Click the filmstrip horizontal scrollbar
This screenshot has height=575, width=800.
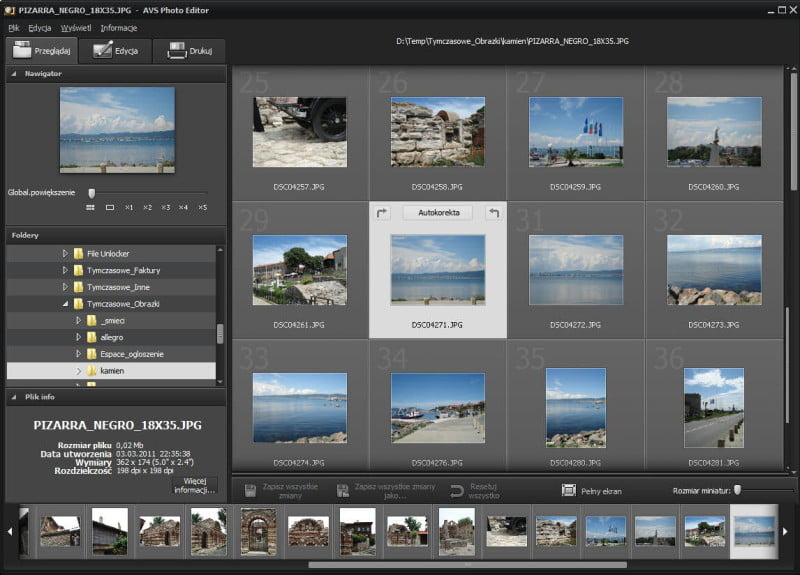tap(467, 565)
